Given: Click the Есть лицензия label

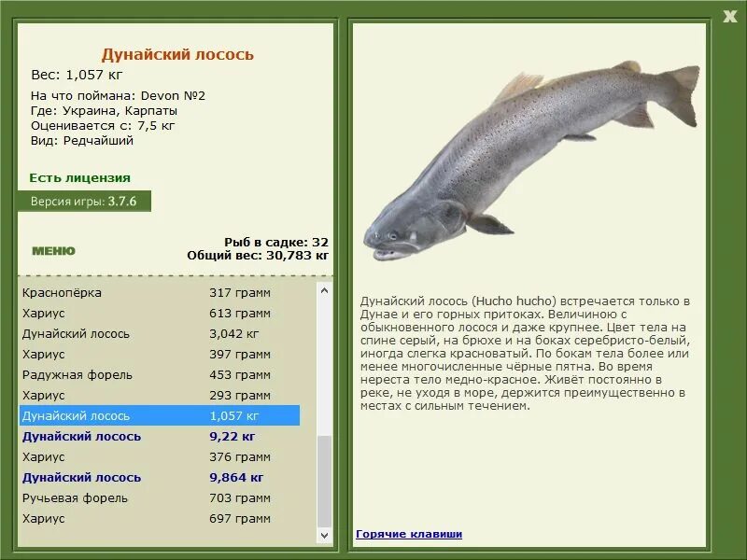Looking at the screenshot, I should tap(79, 177).
